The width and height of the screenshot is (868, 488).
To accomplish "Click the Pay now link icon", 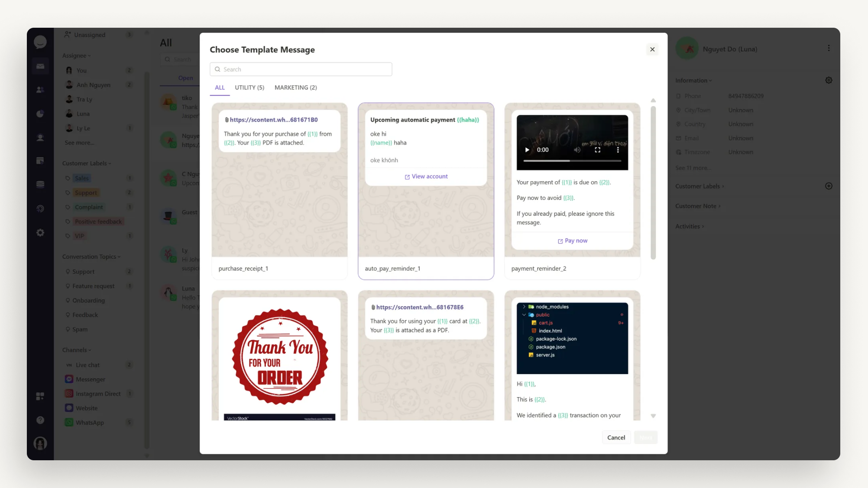I will pos(560,241).
